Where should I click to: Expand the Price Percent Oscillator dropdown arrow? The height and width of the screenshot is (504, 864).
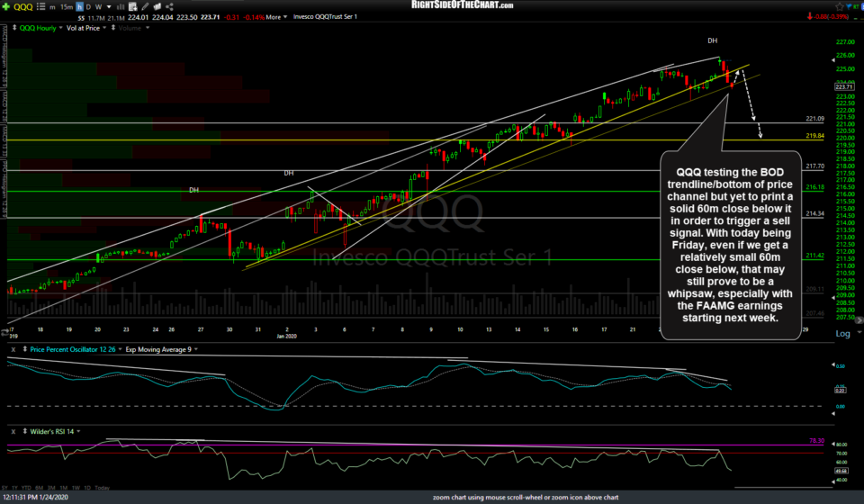(x=120, y=349)
